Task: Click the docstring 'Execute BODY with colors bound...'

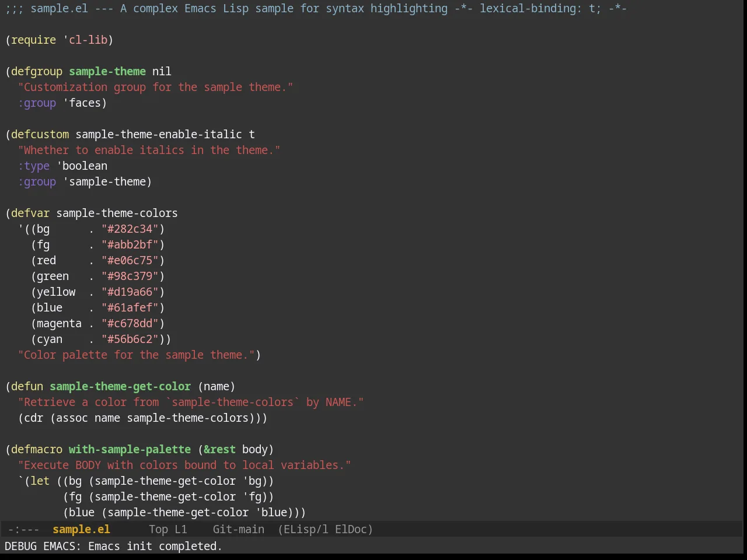Action: pos(184,465)
